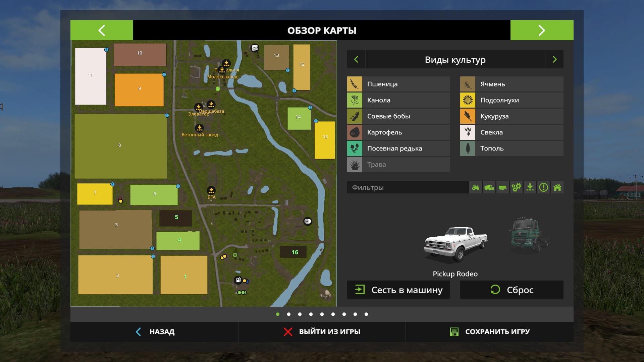The image size is (644, 362).
Task: Toggle the tractor vehicles map filter
Action: pos(476,187)
